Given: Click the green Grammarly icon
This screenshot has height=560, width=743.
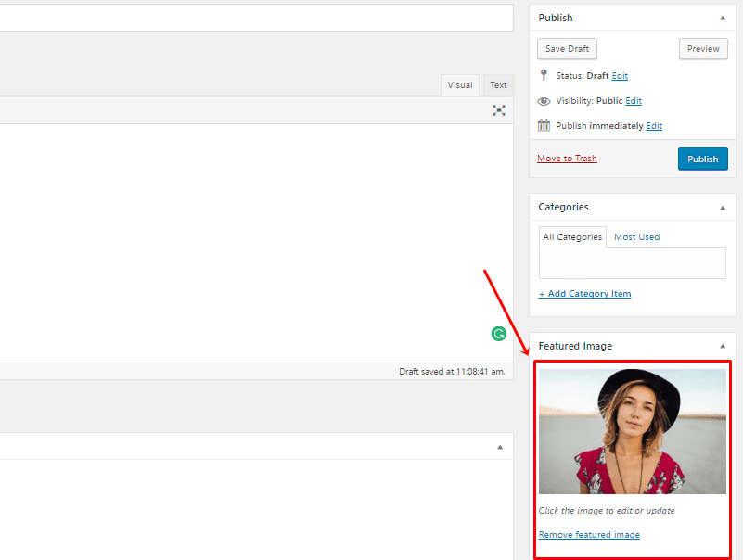Looking at the screenshot, I should coord(498,334).
